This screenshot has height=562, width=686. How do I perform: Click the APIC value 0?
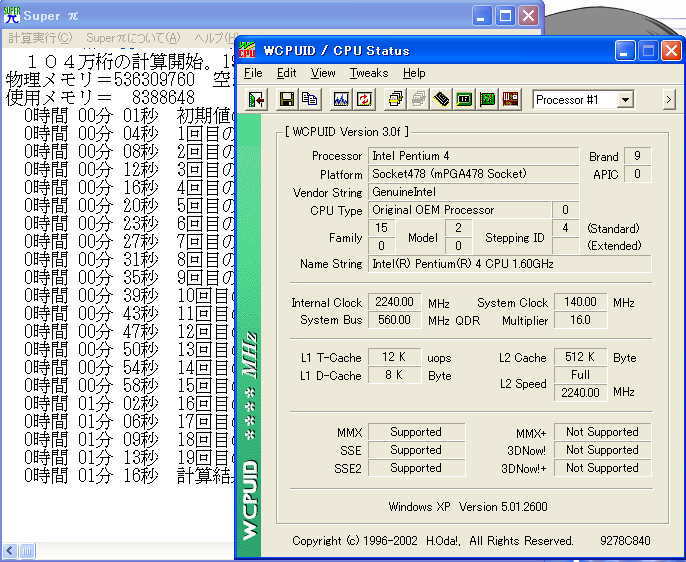coord(637,174)
